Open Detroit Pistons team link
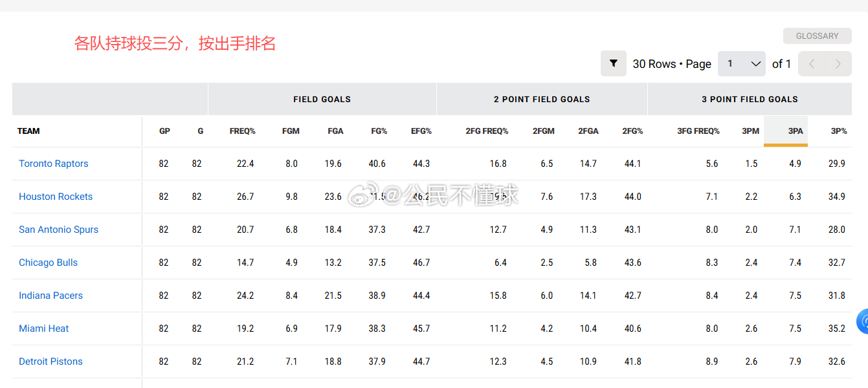868x388 pixels. tap(51, 361)
